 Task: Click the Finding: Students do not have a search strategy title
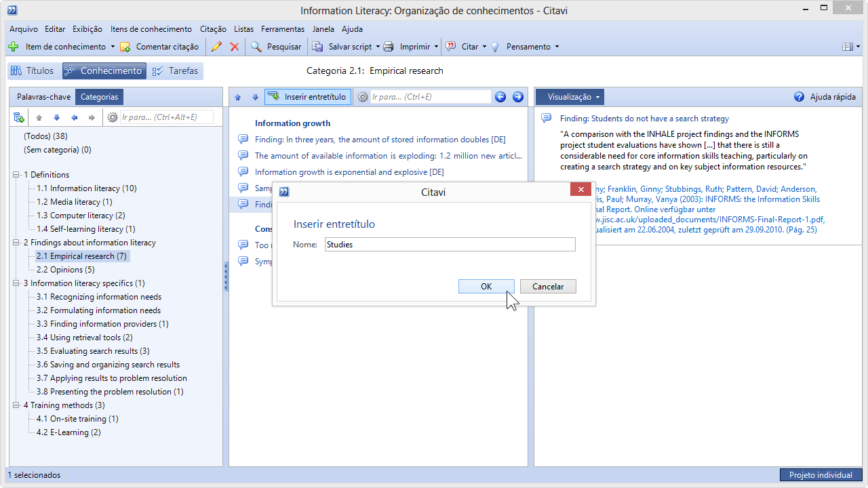(x=644, y=119)
